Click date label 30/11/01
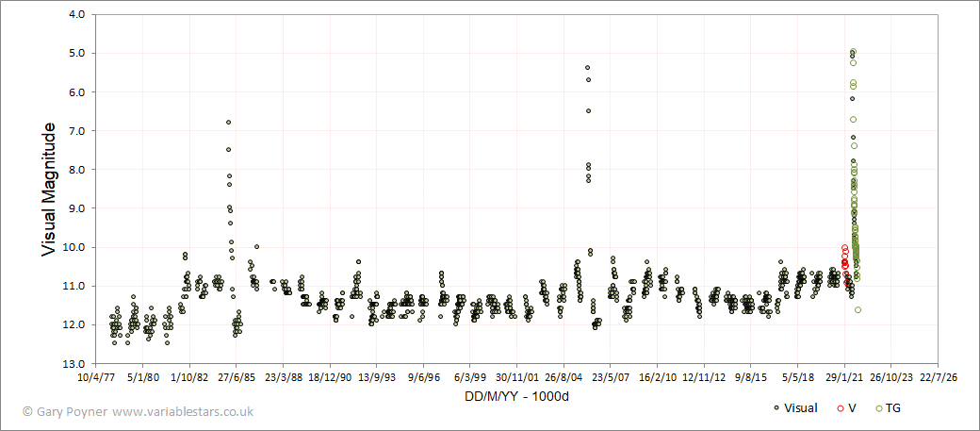The height and width of the screenshot is (431, 980). 517,378
